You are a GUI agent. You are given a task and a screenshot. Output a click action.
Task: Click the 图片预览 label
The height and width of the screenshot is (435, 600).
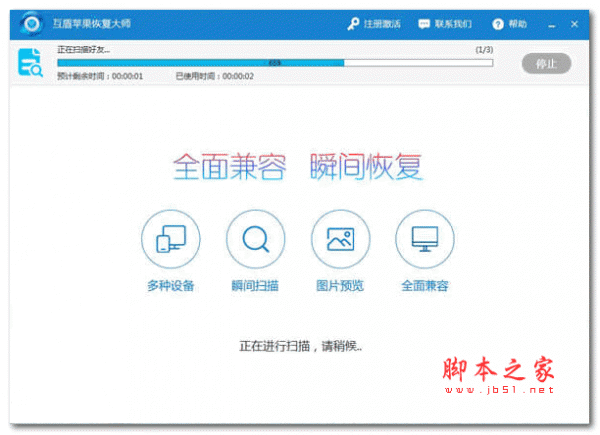[x=340, y=286]
